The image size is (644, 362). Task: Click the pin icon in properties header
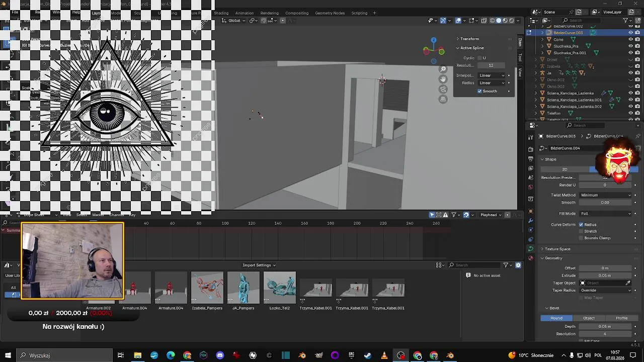point(638,136)
